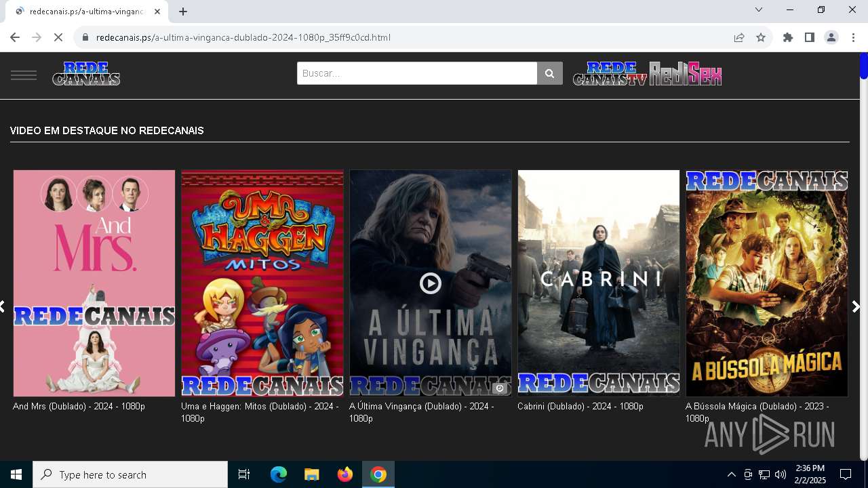
Task: Launch Firefox from the taskbar
Action: click(x=345, y=474)
